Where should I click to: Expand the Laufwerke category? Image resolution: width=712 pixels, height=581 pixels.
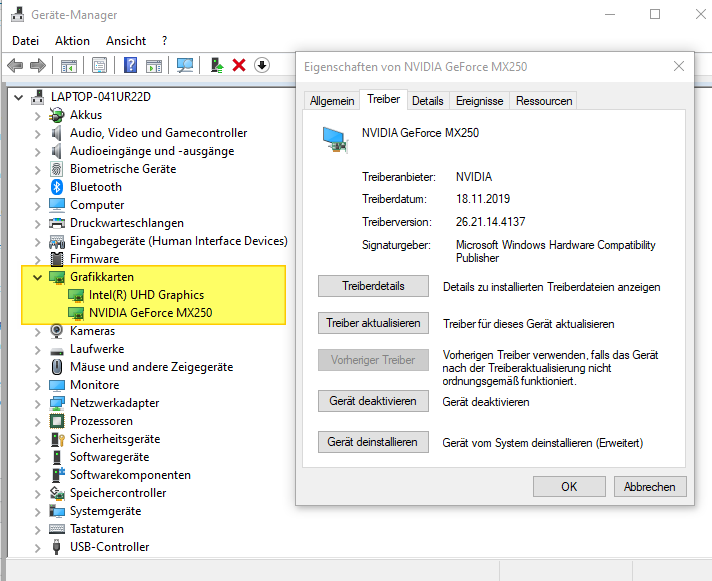point(37,350)
